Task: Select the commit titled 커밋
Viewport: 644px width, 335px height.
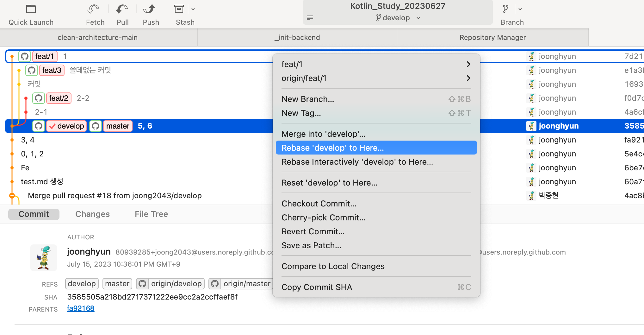Action: point(34,84)
